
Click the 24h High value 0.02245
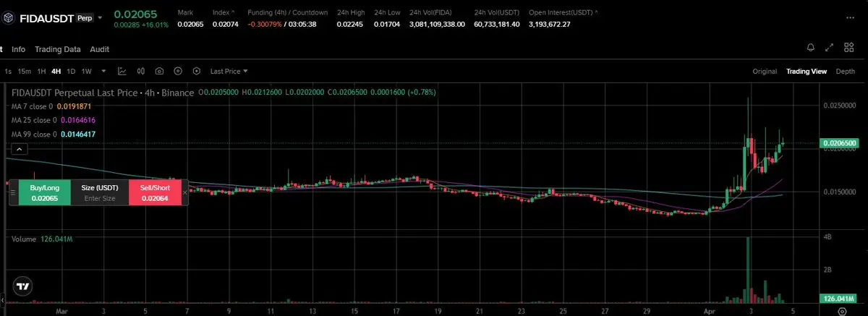350,24
